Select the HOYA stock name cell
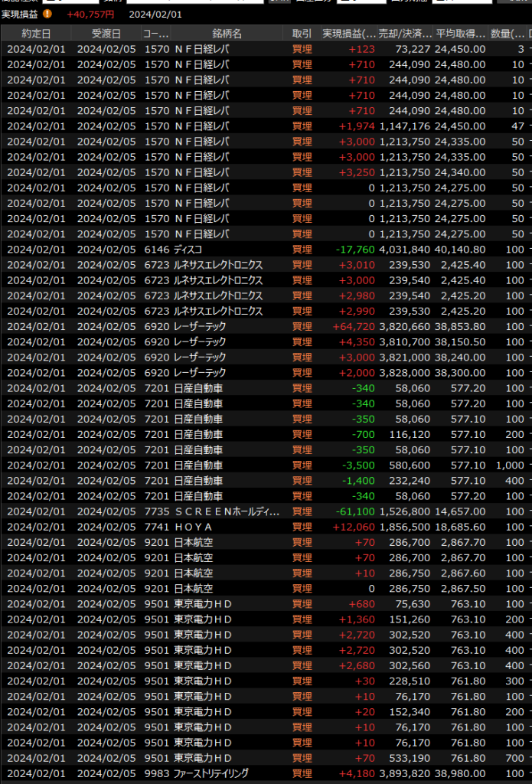This screenshot has height=784, width=532. tap(193, 528)
